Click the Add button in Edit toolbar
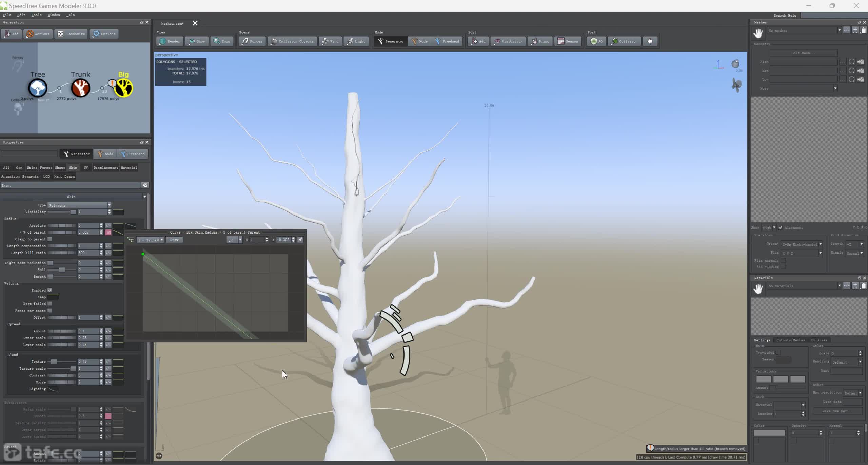Image resolution: width=868 pixels, height=465 pixels. click(478, 41)
